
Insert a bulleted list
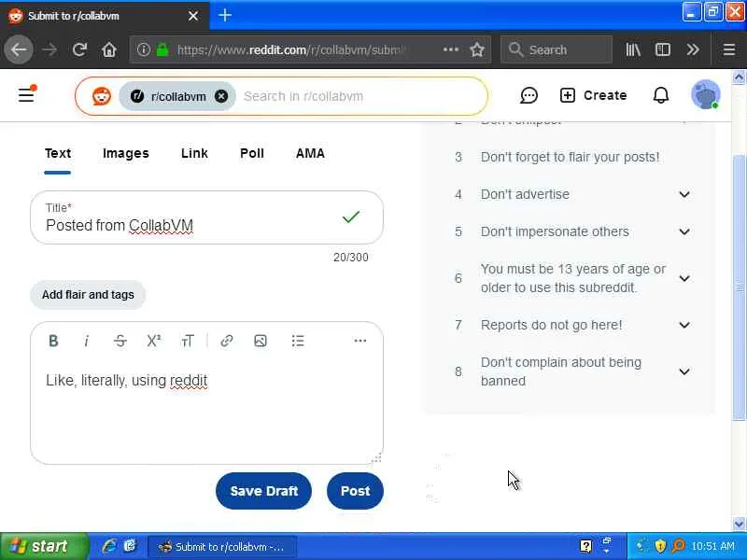pos(298,341)
